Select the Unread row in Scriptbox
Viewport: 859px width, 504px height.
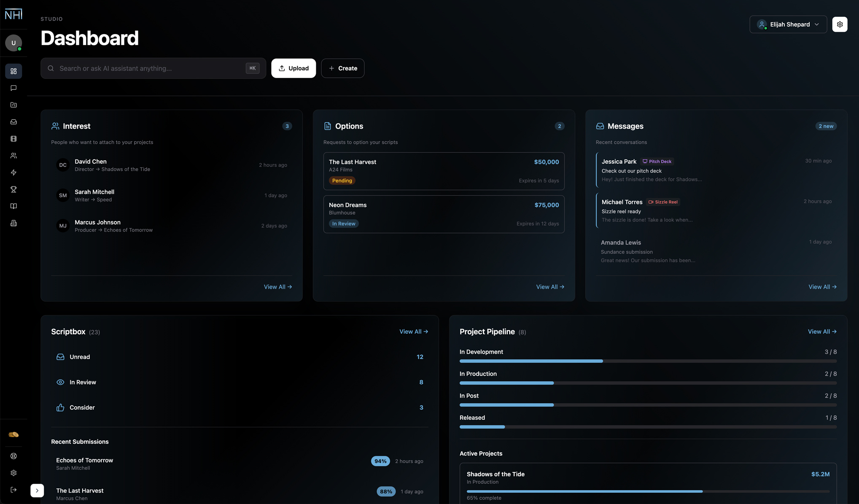tap(239, 357)
